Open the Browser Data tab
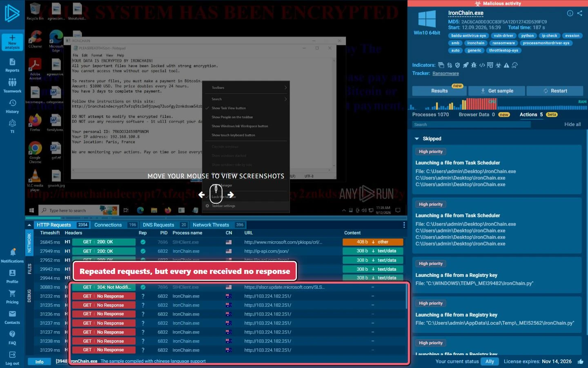 coord(484,114)
